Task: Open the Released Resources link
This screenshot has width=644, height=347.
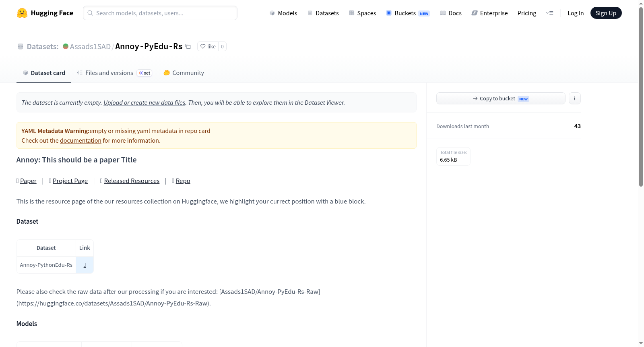Action: click(x=132, y=181)
